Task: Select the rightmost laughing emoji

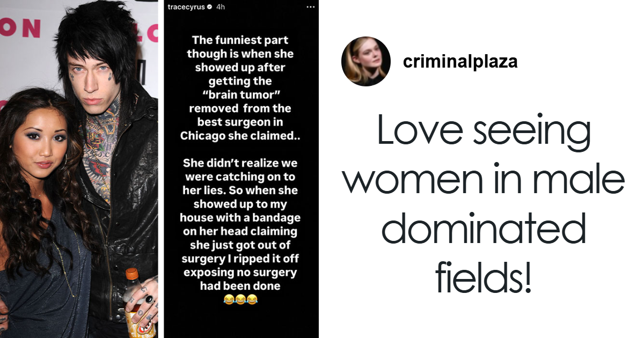Action: (252, 299)
